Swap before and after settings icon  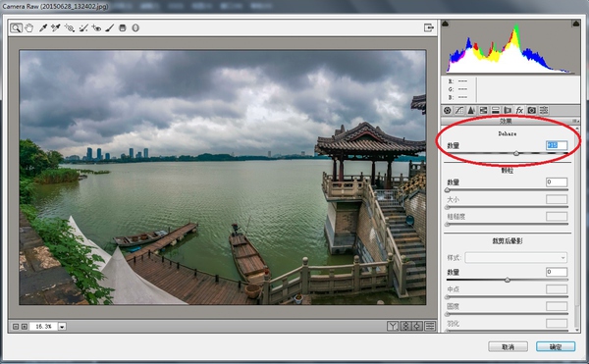(x=405, y=326)
